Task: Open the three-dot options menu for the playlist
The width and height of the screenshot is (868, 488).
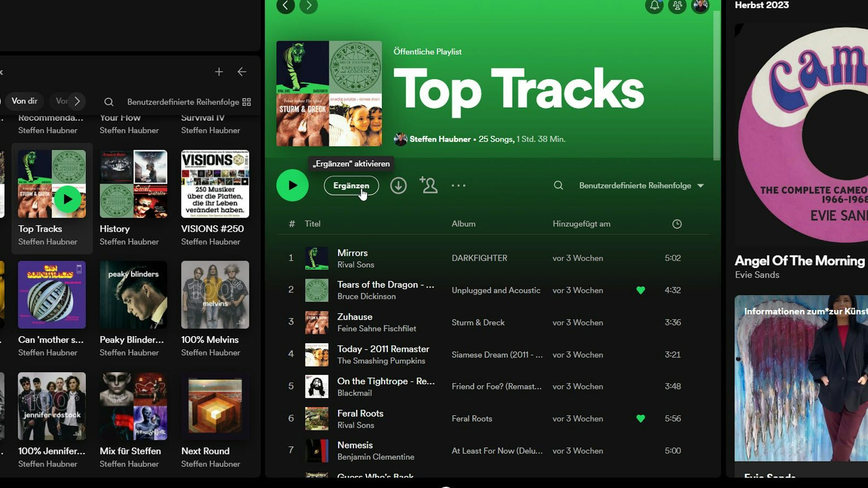Action: tap(459, 185)
